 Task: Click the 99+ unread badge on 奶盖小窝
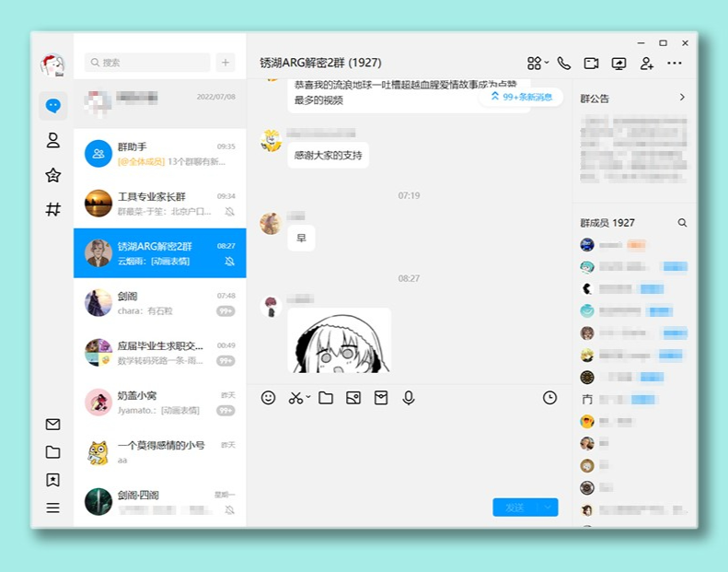[225, 411]
